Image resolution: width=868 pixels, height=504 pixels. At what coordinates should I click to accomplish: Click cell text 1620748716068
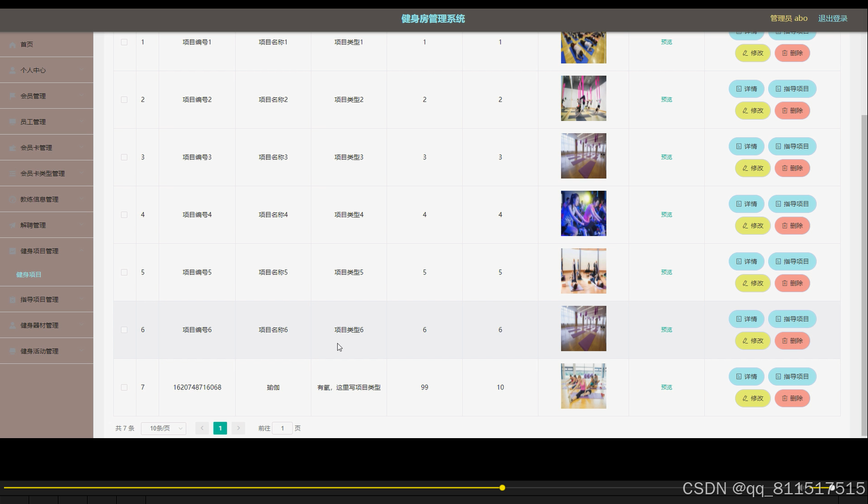click(x=197, y=388)
